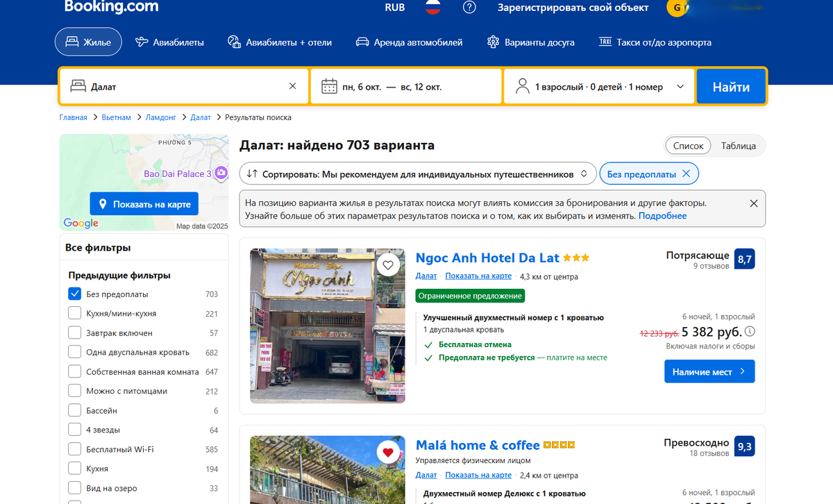The width and height of the screenshot is (833, 504).
Task: Open the sorting dropdown Сортировать
Action: [x=418, y=174]
